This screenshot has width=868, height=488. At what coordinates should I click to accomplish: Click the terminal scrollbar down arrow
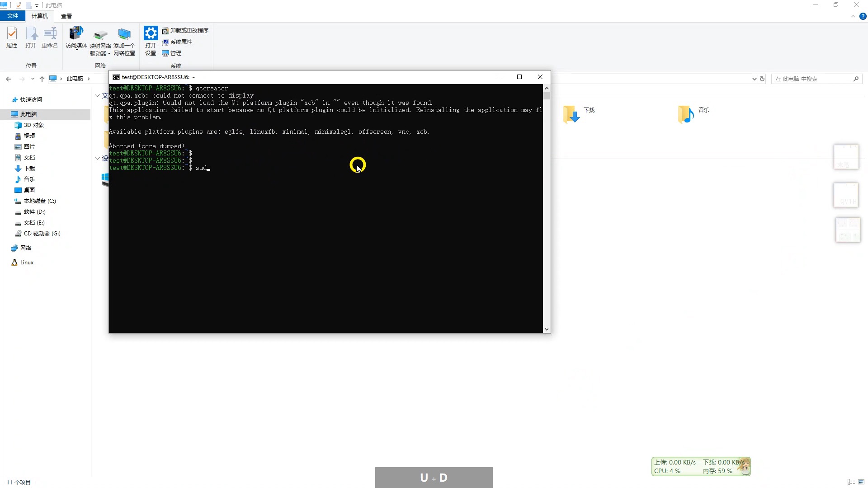(x=547, y=329)
